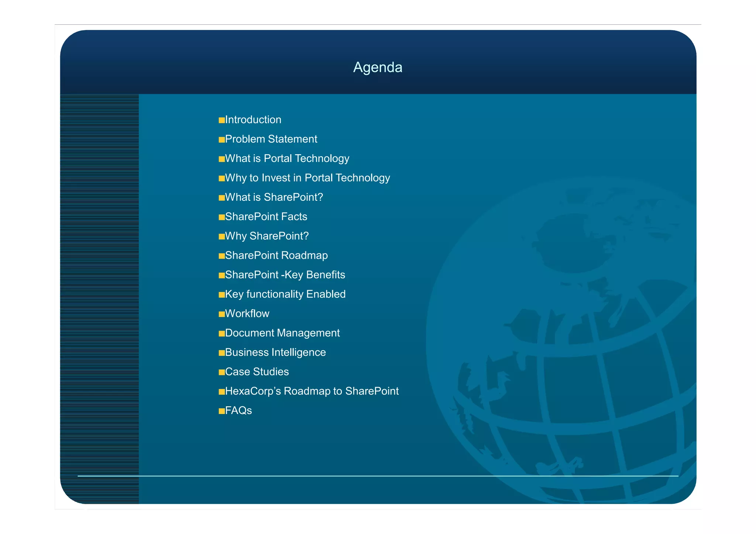Open SharePoint -Key Benefits item
Viewport: 756px width, 534px height.
(285, 275)
